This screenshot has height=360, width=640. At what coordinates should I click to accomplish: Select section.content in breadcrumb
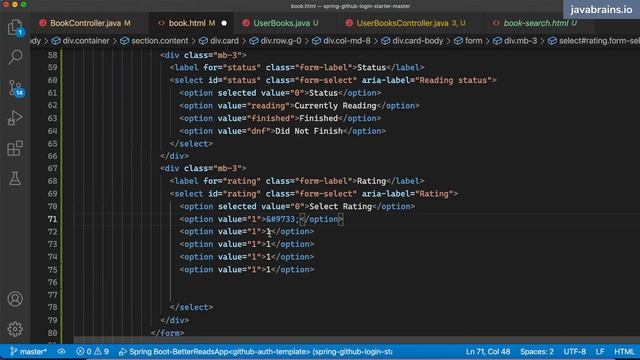[155, 41]
